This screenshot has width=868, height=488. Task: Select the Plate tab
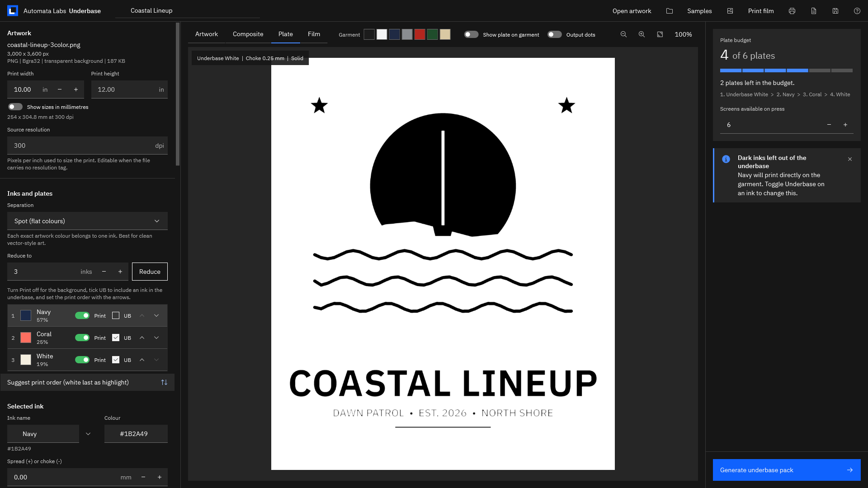tap(286, 34)
